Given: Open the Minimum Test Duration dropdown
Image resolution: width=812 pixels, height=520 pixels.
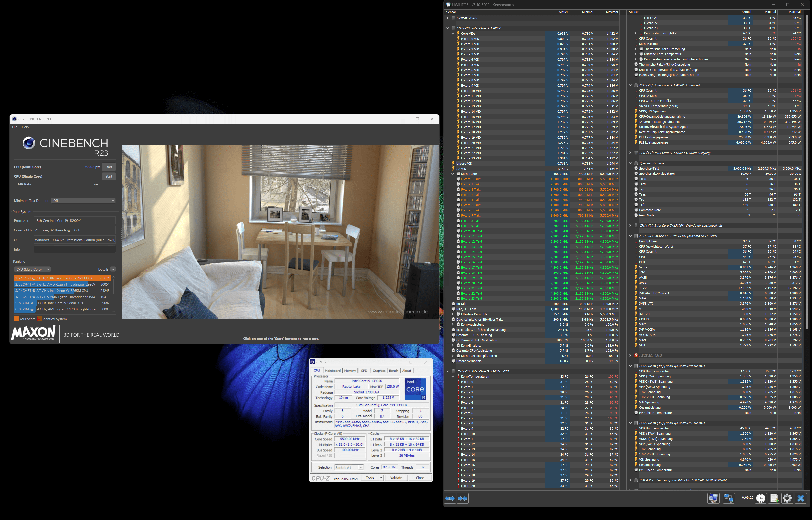Looking at the screenshot, I should click(83, 200).
